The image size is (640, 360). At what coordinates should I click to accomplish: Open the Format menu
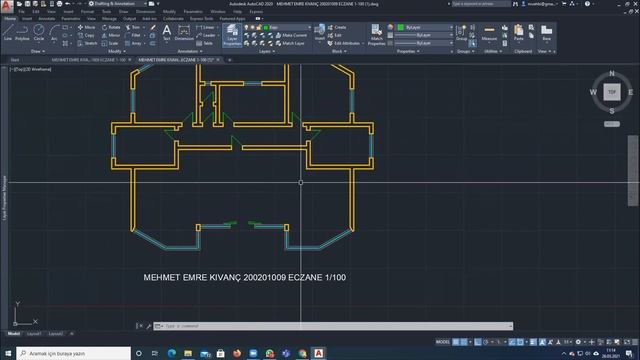click(87, 12)
